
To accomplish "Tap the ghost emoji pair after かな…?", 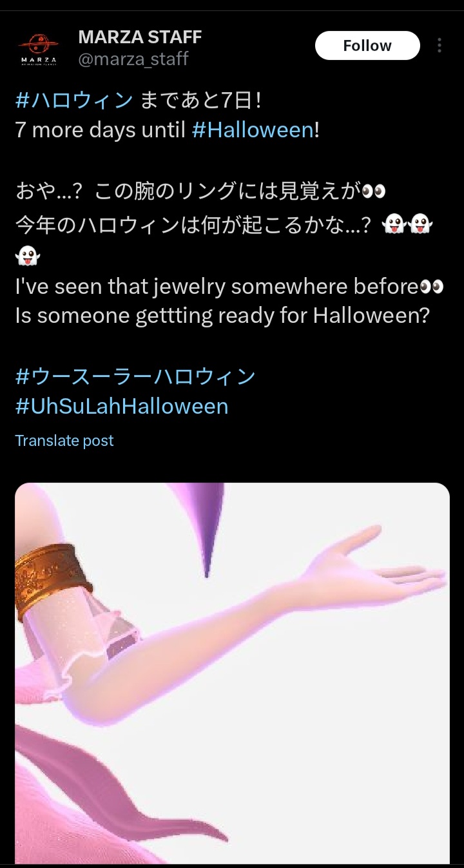I will (407, 226).
